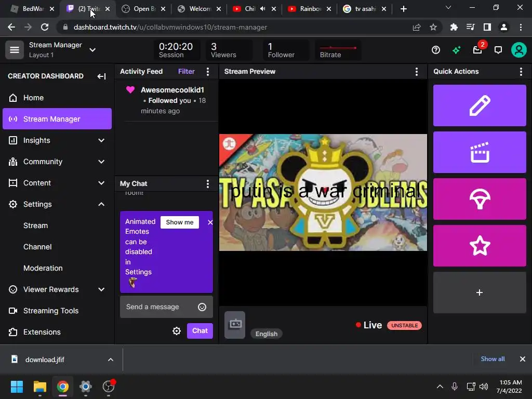This screenshot has width=532, height=399.
Task: Click the English language tag
Action: tap(267, 334)
